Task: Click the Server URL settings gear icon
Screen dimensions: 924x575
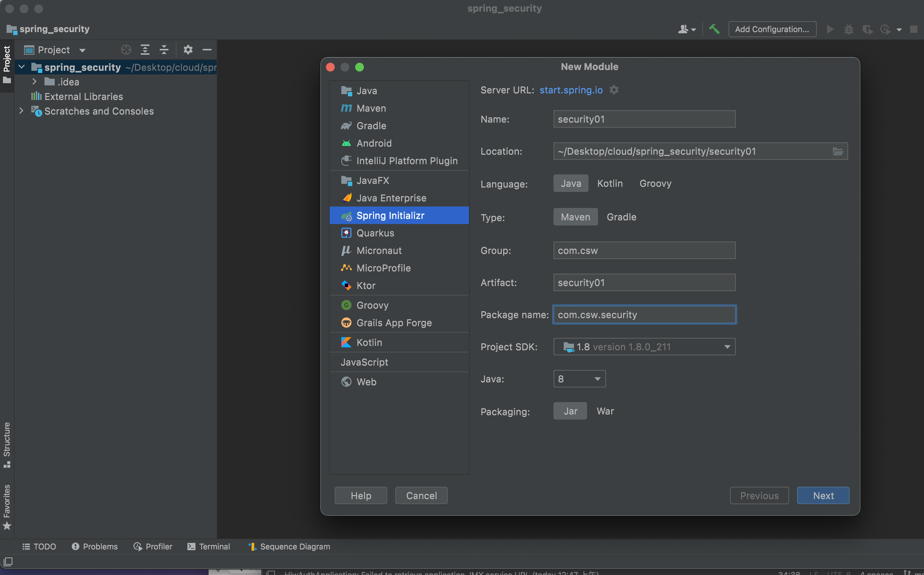Action: tap(614, 90)
